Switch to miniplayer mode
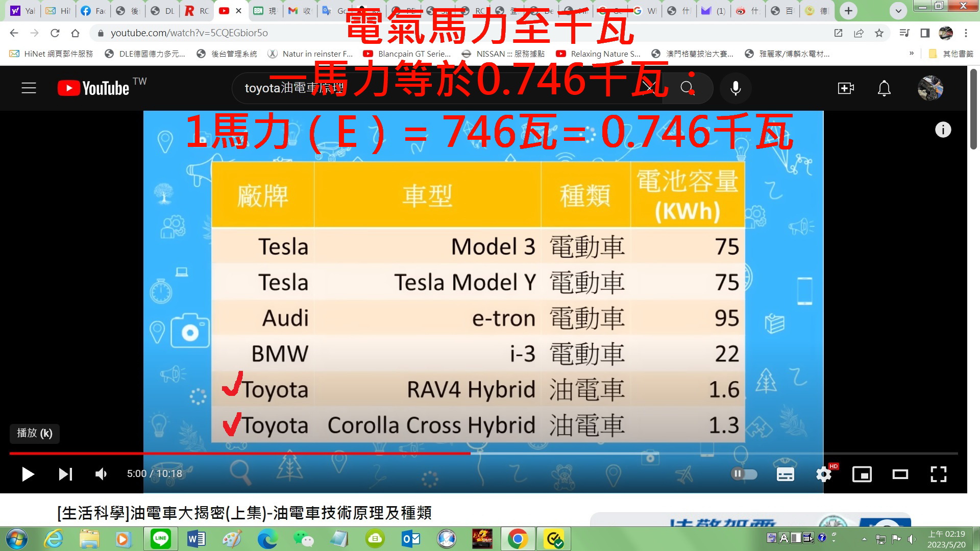Image resolution: width=980 pixels, height=551 pixels. [x=862, y=474]
